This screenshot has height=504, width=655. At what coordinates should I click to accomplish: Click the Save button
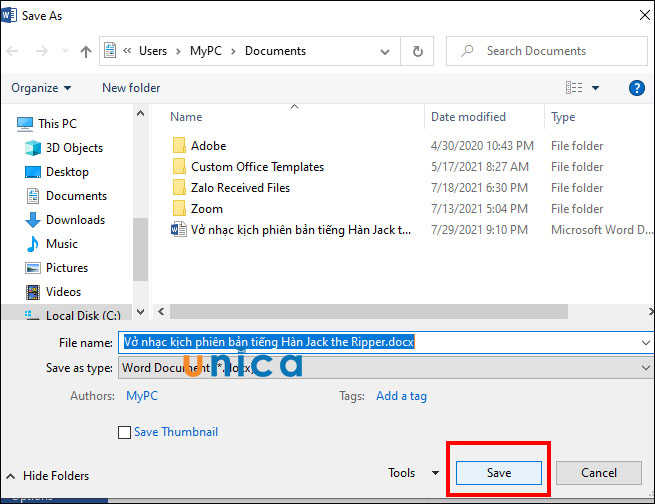coord(498,473)
